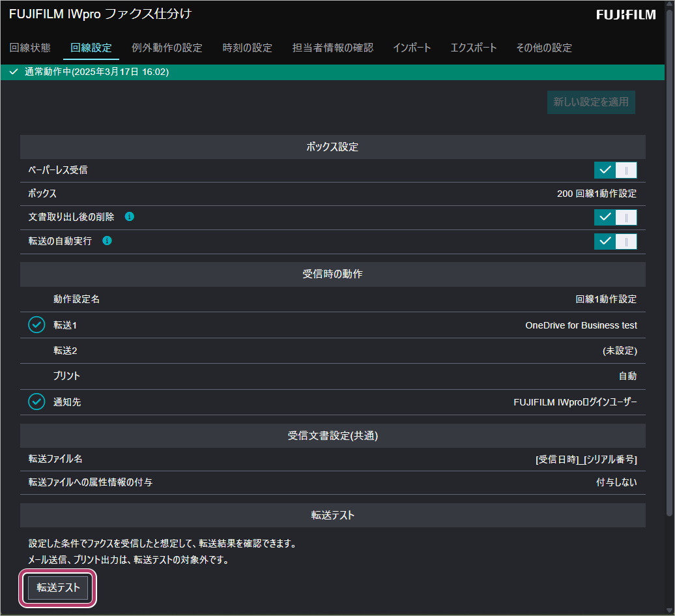Click 受信文書設定(共通) section header
This screenshot has height=616, width=675.
(333, 436)
